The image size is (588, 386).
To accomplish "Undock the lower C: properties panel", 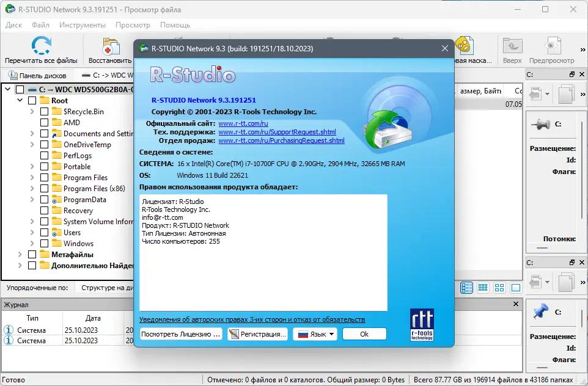I will [572, 263].
